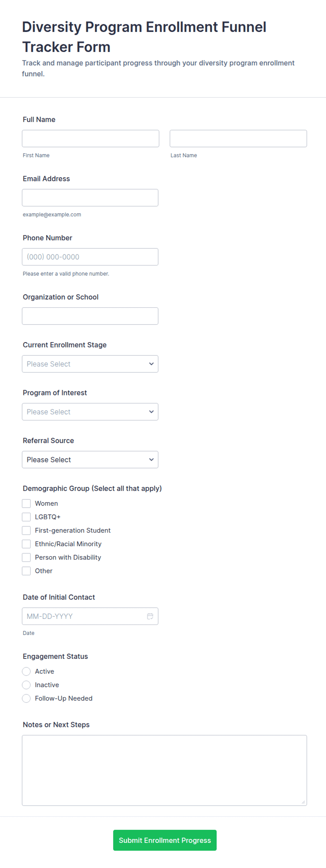Tick the Other demographic checkbox
326x868 pixels.
26,571
